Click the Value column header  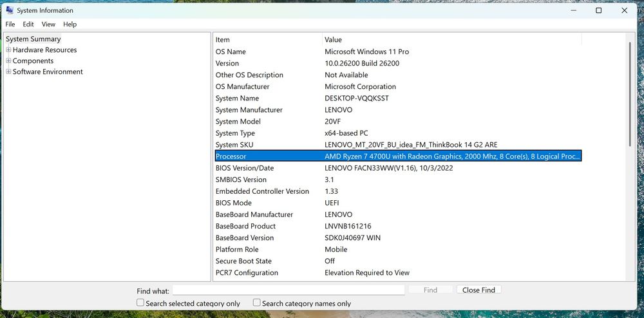click(x=452, y=40)
